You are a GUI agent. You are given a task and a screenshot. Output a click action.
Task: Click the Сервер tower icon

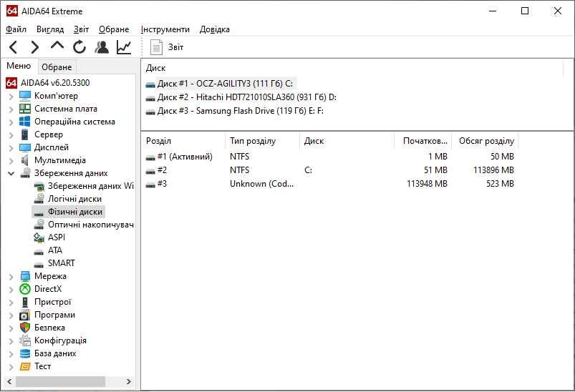coord(25,134)
